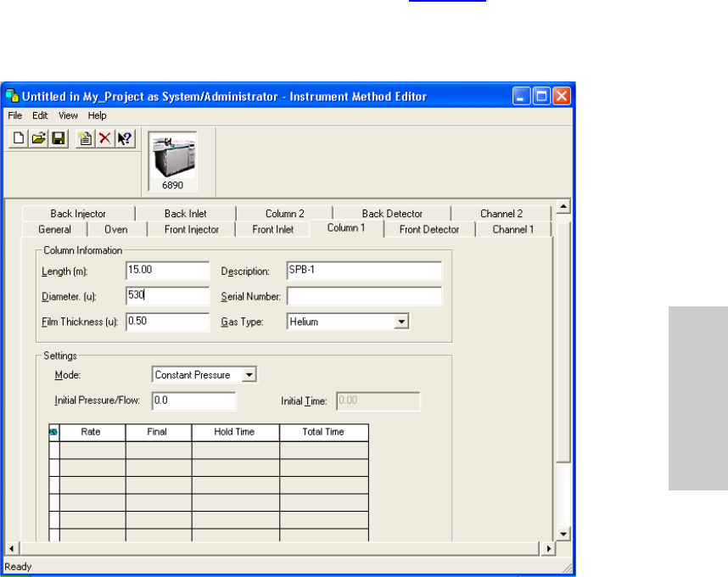
Task: Switch to the Back Detector tab
Action: point(392,214)
